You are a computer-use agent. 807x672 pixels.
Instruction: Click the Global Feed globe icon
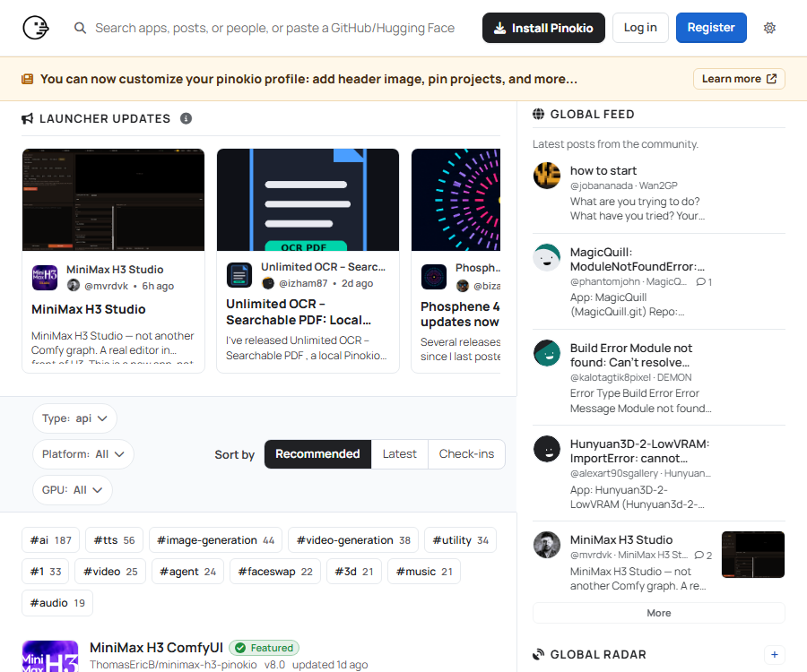pyautogui.click(x=538, y=114)
